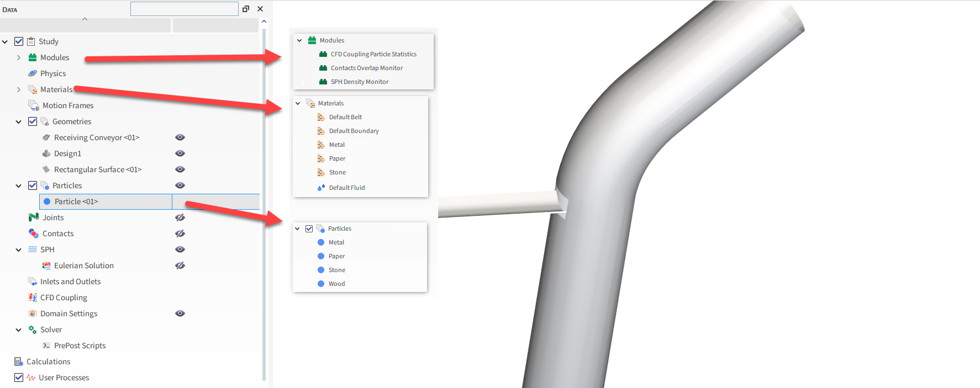Image resolution: width=980 pixels, height=388 pixels.
Task: Select the Metal material entry
Action: [x=337, y=145]
